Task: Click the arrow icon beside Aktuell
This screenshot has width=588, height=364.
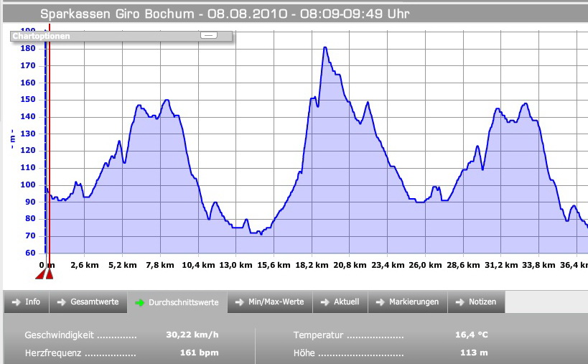Action: pyautogui.click(x=325, y=302)
